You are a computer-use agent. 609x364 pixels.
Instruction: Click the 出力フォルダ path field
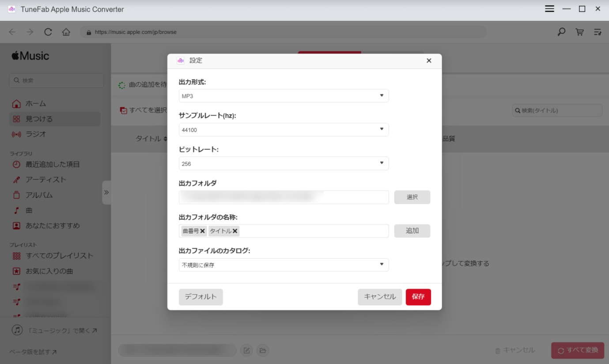(x=284, y=197)
